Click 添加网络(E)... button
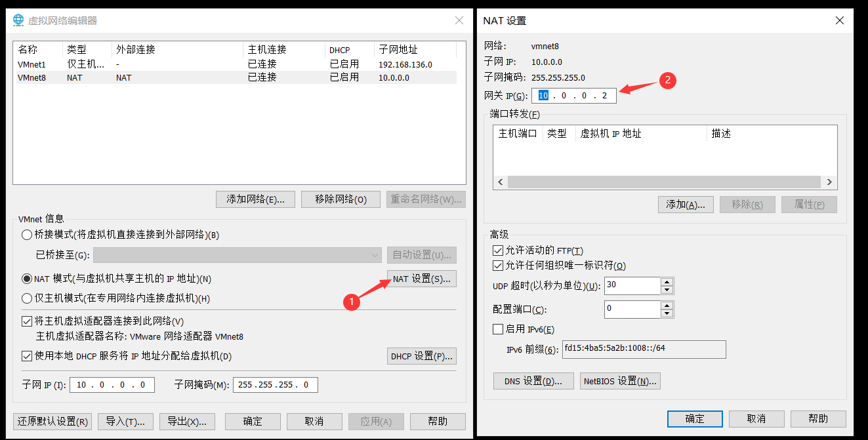 [x=255, y=199]
